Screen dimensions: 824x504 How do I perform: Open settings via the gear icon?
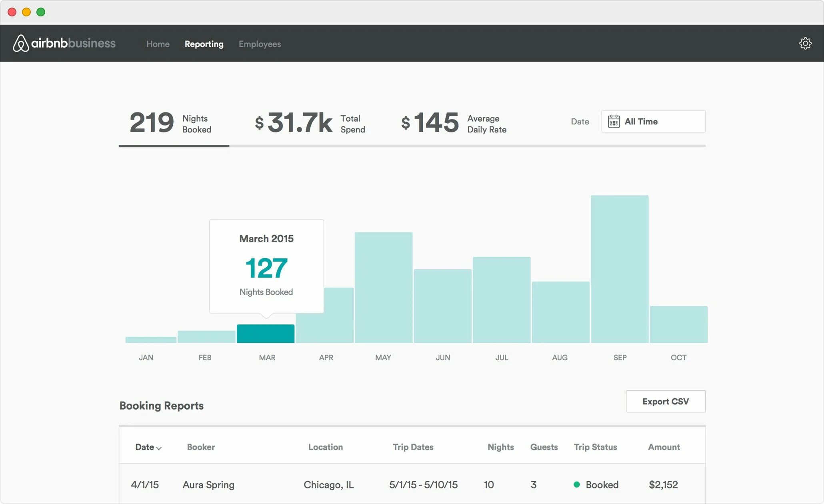805,43
